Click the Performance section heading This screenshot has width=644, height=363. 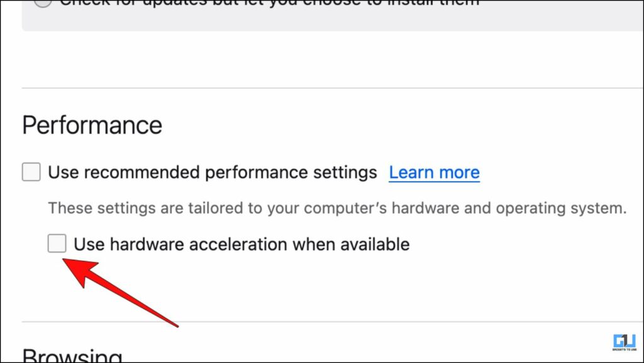(92, 125)
